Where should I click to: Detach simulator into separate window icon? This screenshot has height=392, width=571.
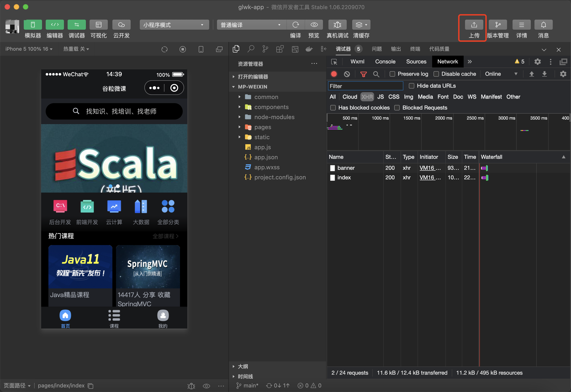pyautogui.click(x=219, y=49)
